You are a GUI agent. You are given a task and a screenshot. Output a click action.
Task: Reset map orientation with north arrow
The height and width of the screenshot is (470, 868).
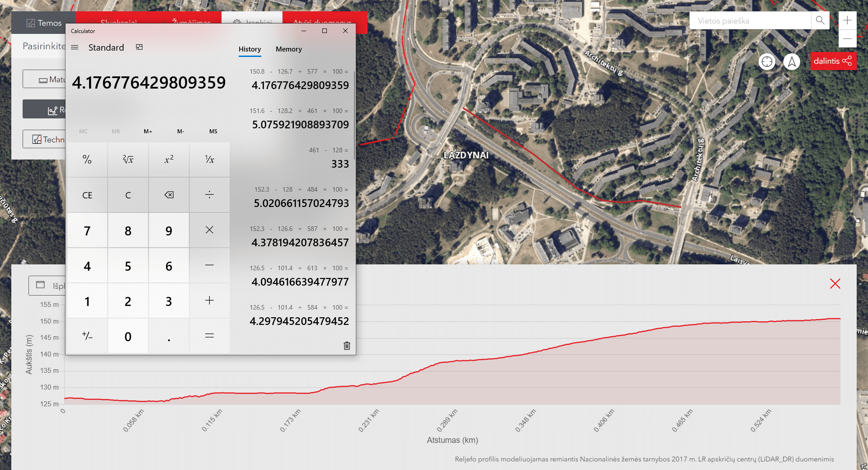(792, 61)
